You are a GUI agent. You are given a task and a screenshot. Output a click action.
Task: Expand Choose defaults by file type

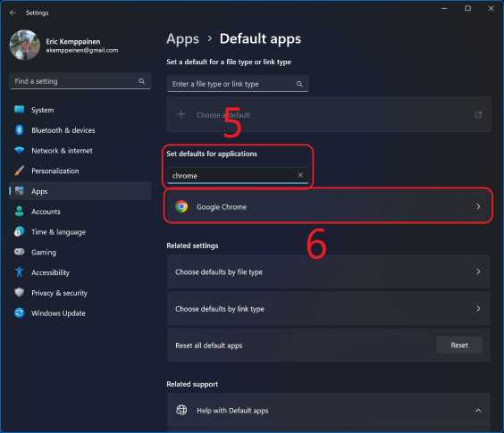[x=329, y=271]
